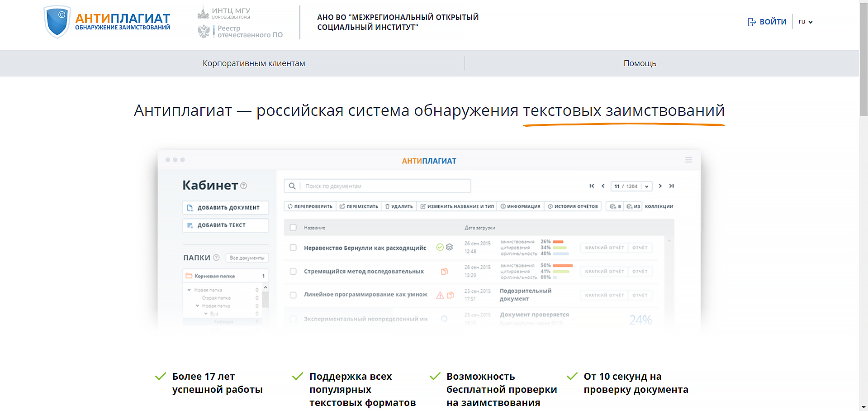Go to the next page of documents
Viewport: 868px width, 411px height.
click(660, 186)
